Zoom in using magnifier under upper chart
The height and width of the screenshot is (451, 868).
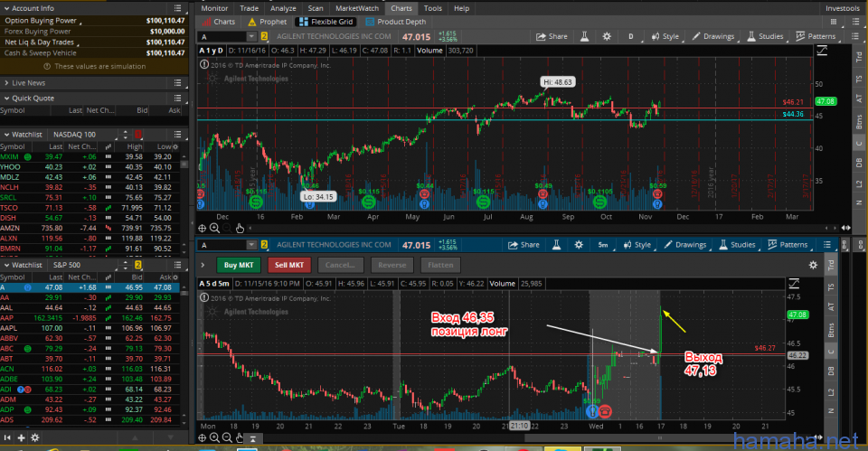[214, 228]
